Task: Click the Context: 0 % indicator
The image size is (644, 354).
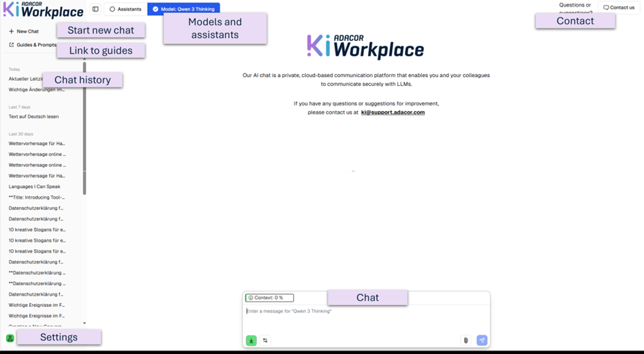Action: [269, 297]
